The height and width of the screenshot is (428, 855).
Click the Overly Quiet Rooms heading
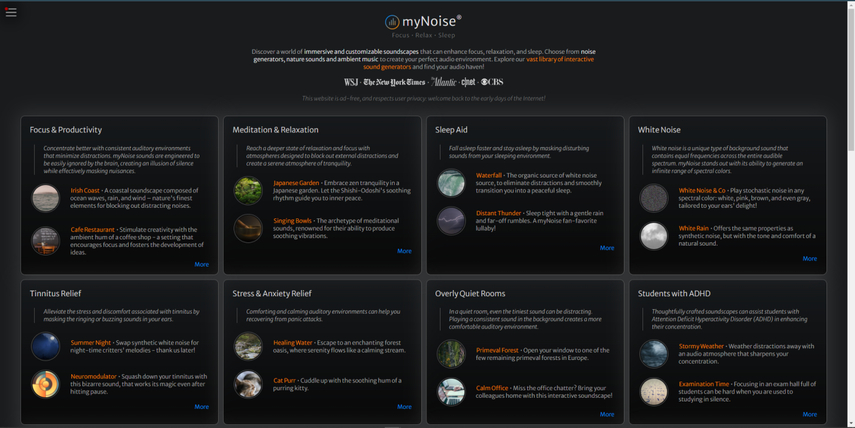470,293
